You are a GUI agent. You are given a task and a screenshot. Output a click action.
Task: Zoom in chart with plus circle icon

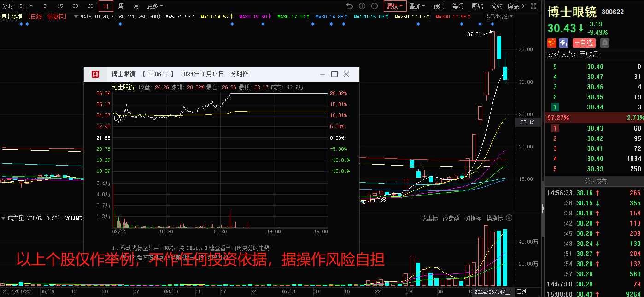click(x=362, y=6)
